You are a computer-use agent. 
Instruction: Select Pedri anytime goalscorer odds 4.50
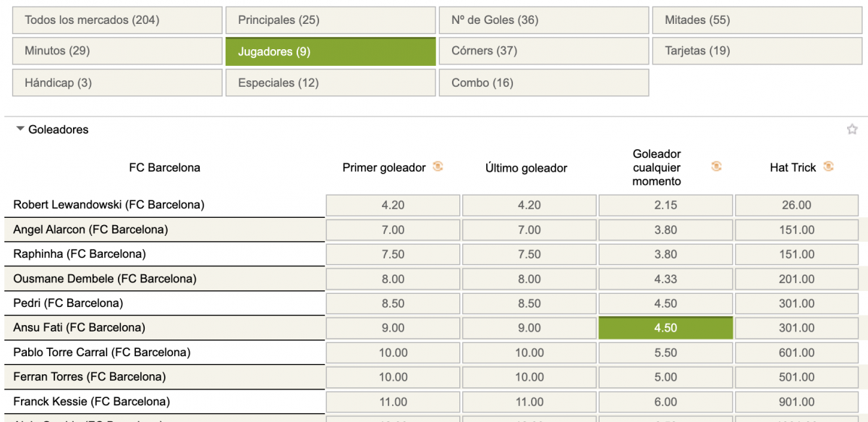[665, 303]
